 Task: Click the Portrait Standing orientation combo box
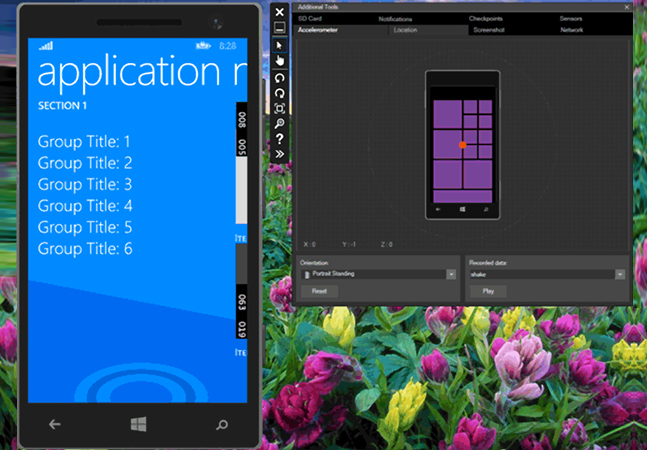378,274
